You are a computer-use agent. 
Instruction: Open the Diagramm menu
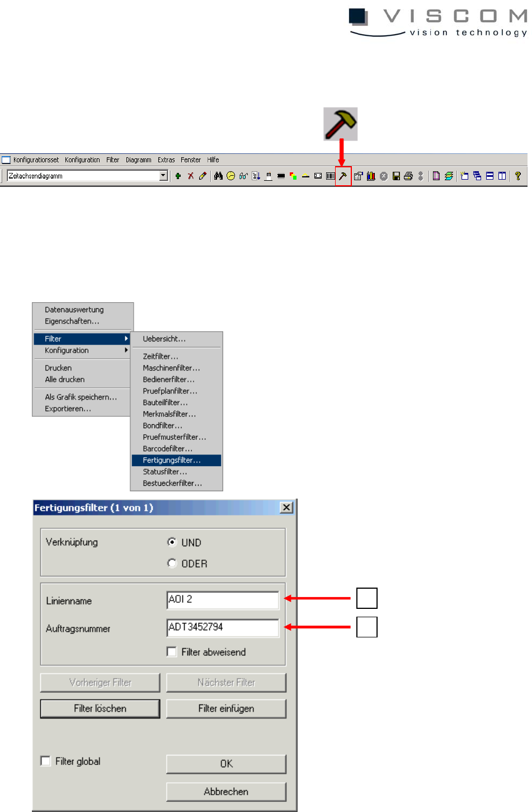pyautogui.click(x=138, y=160)
